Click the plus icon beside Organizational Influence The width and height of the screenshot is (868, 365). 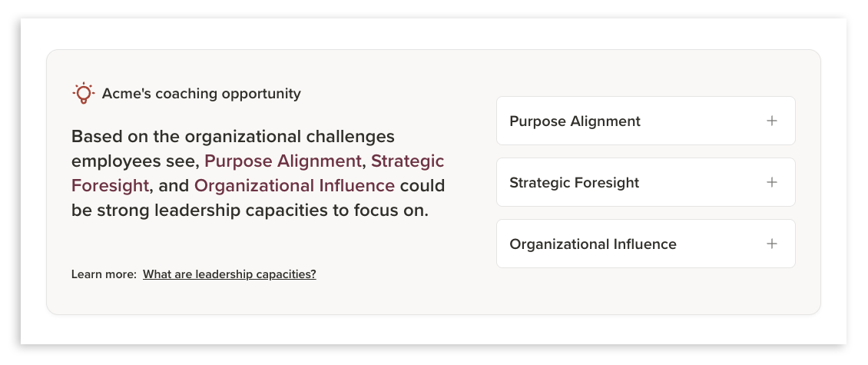[x=772, y=244]
